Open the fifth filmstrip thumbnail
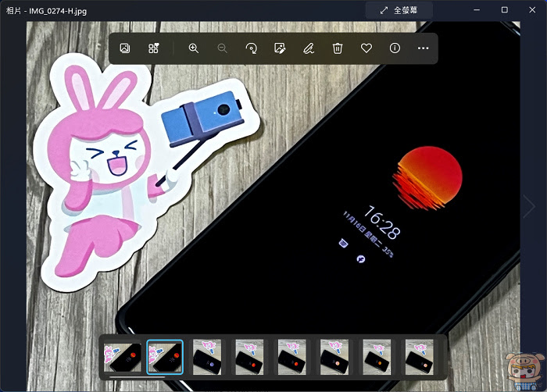 click(292, 357)
